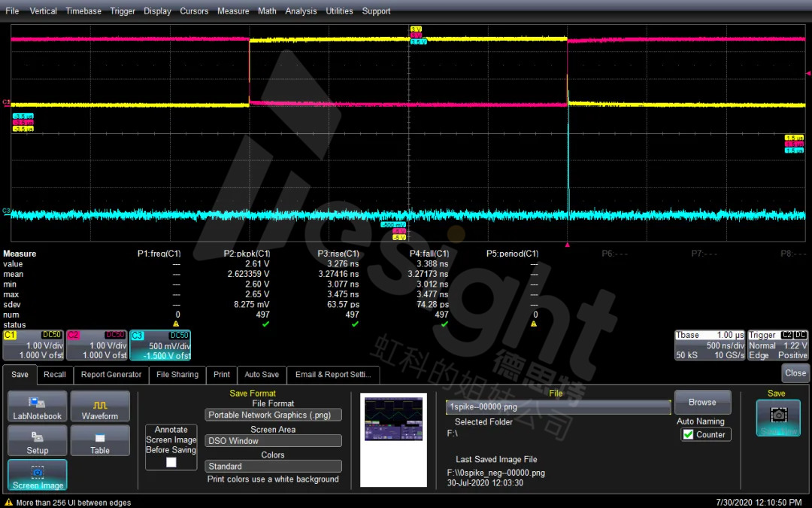Open the Colors Standard dropdown

tap(274, 466)
